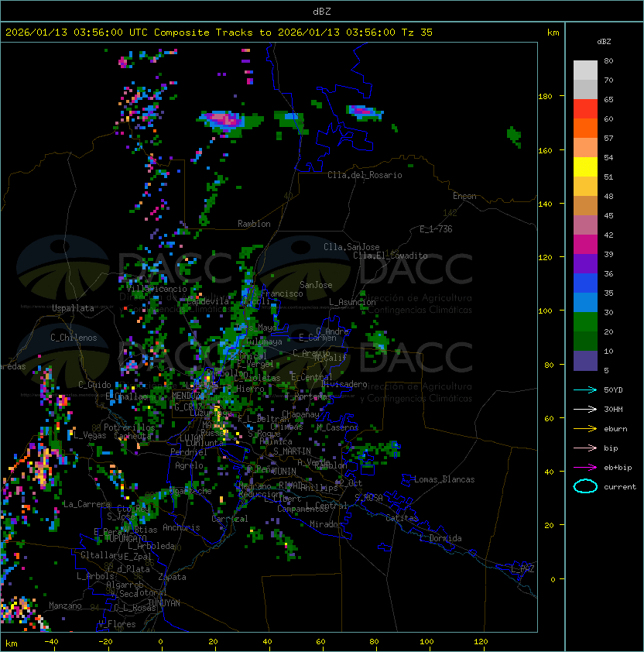Image resolution: width=644 pixels, height=652 pixels.
Task: Click the 'Tulumaya' map label
Action: tap(264, 341)
